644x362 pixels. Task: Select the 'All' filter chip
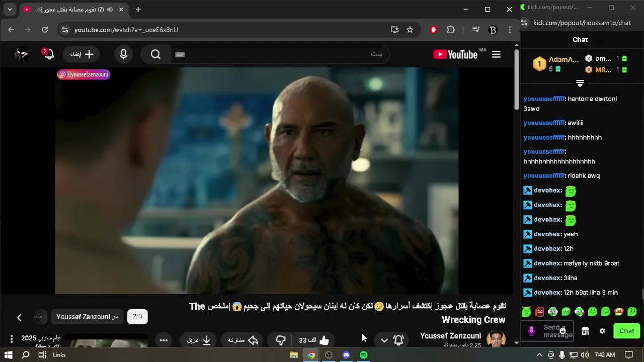pyautogui.click(x=137, y=317)
